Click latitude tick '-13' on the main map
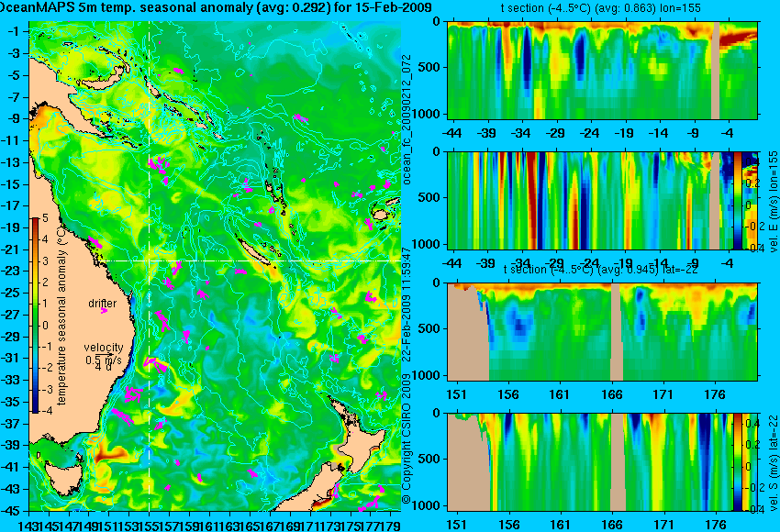Viewport: 780px width, 532px height. [x=11, y=162]
